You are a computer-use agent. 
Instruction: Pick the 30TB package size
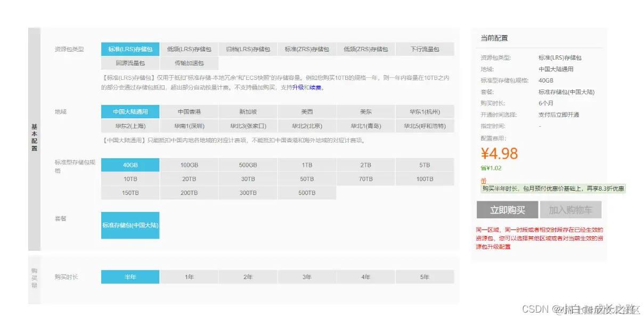248,179
